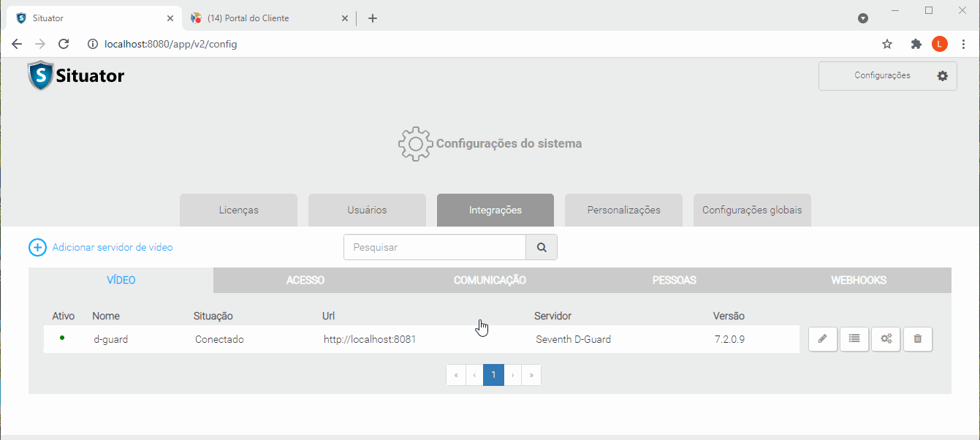Click the search magnifier button
The width and height of the screenshot is (980, 440).
(542, 247)
